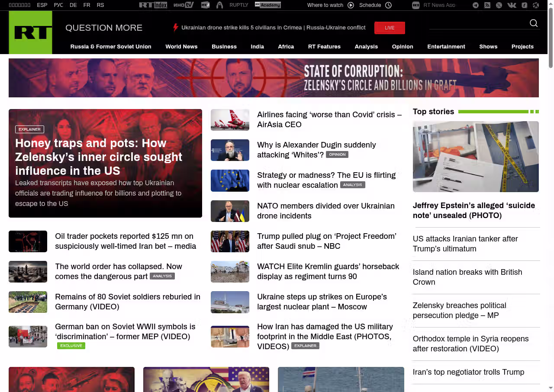Open 'US attacks Iranian tanker' headline

pos(465,244)
